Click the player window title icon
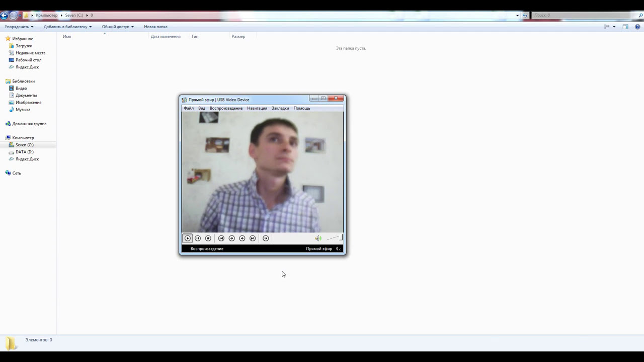Viewport: 644px width, 362px height. (x=184, y=100)
